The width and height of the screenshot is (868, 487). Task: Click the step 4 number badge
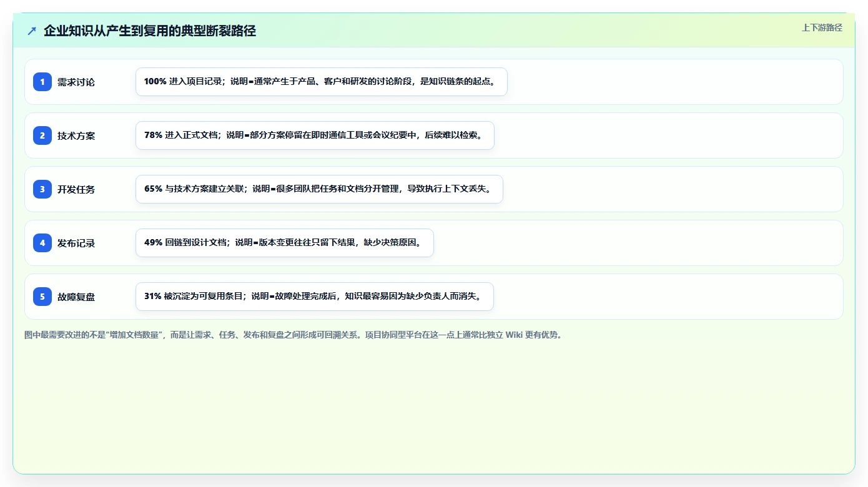pyautogui.click(x=42, y=243)
